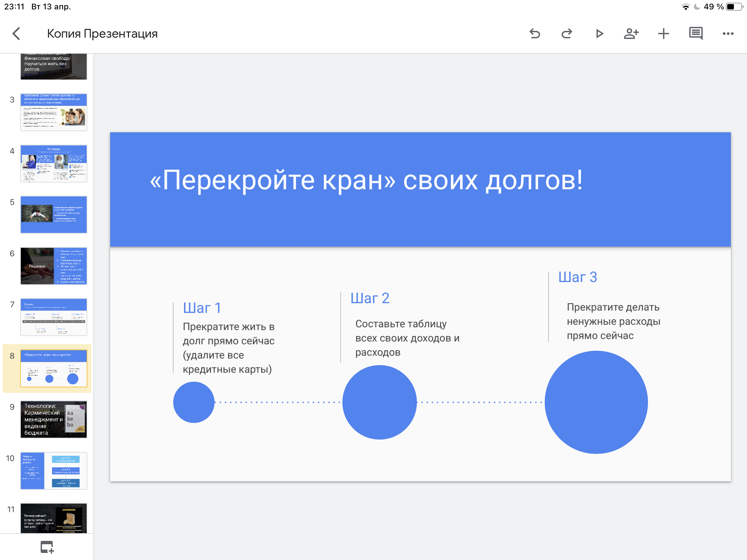The width and height of the screenshot is (747, 560).
Task: Add a new slide using bottom icon
Action: point(47,547)
